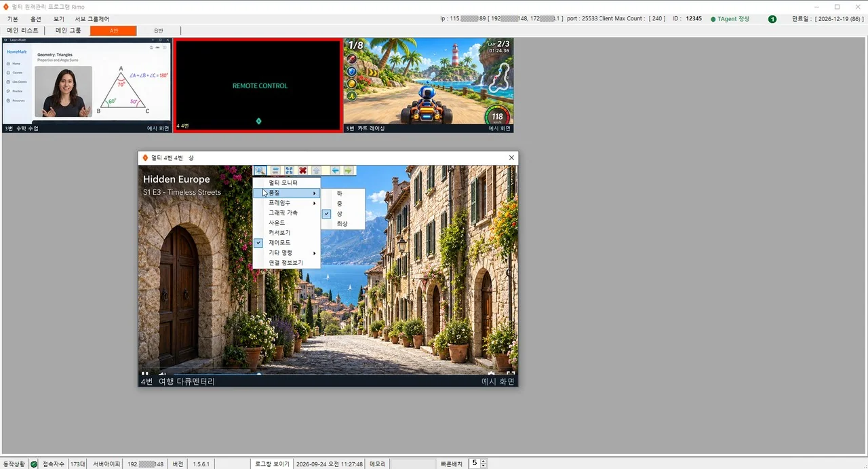Click the green number 1 badge at top
The height and width of the screenshot is (469, 868).
click(772, 19)
